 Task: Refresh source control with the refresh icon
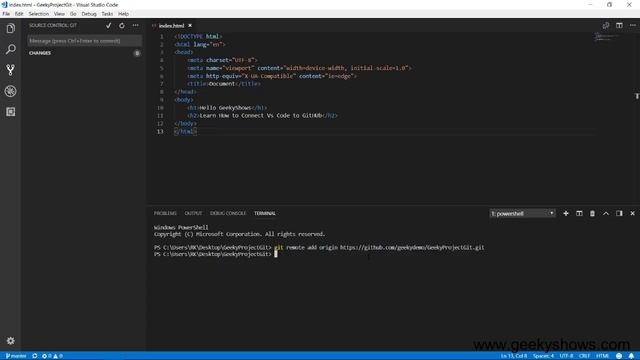122,25
